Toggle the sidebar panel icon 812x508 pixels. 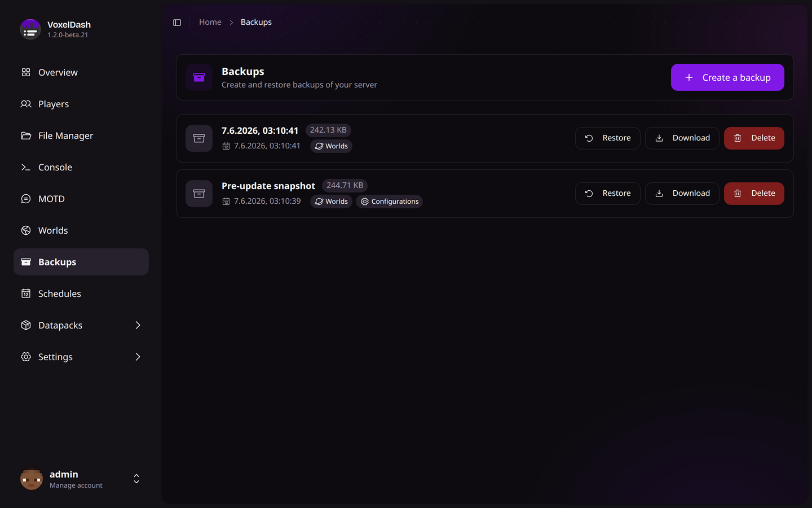point(177,23)
